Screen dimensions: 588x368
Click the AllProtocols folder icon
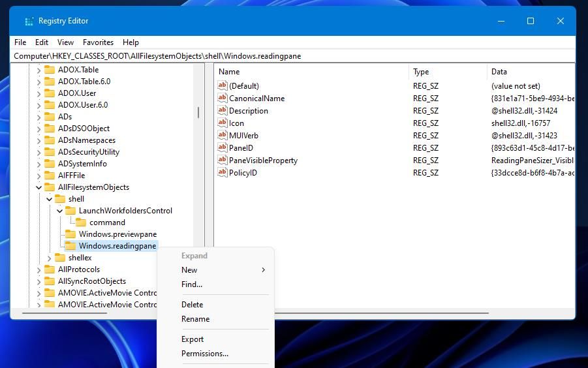click(x=50, y=269)
